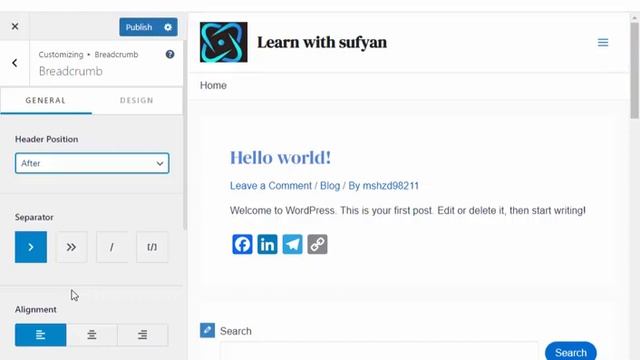Open publish settings gear icon
Viewport: 640px width, 360px height.
[x=168, y=27]
